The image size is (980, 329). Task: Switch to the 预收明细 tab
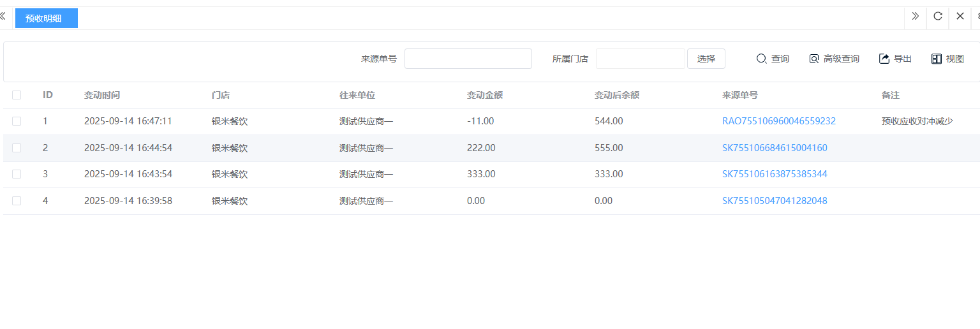tap(44, 18)
